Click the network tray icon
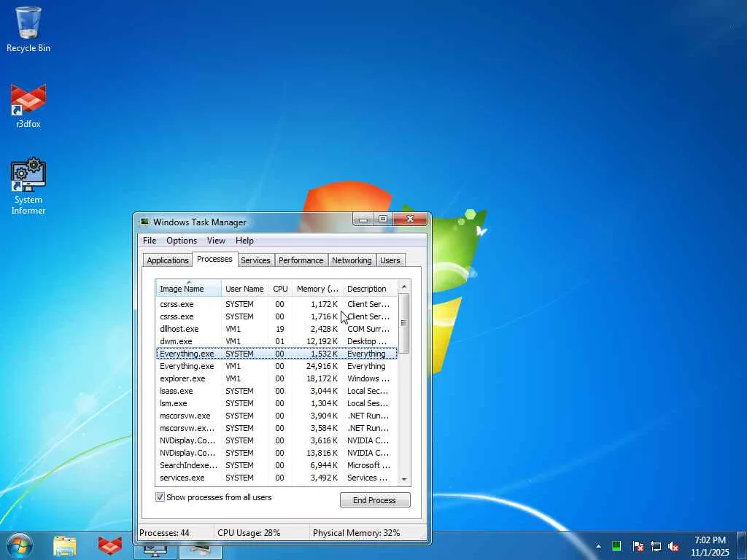 pyautogui.click(x=656, y=546)
